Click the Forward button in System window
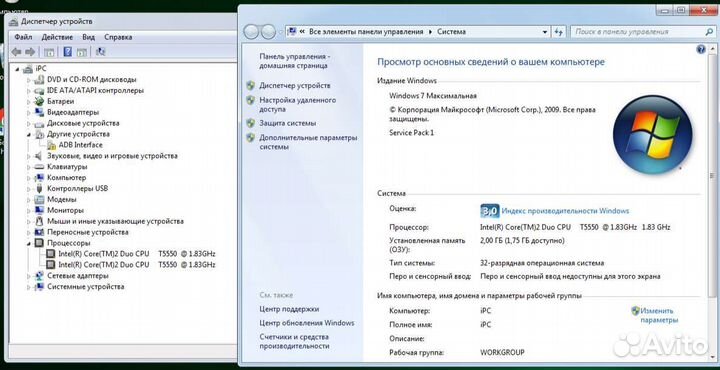720x370 pixels. pos(268,32)
